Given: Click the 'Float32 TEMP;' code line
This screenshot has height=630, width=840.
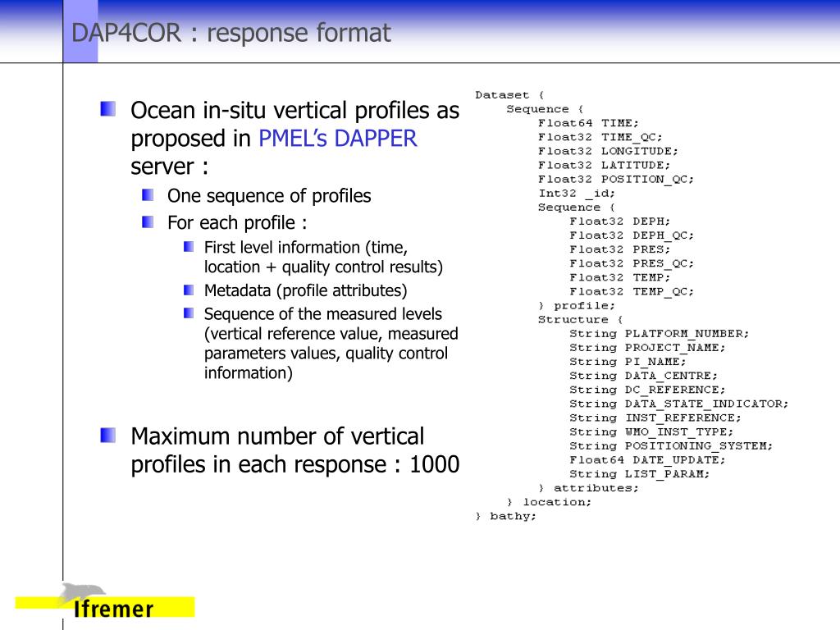Looking at the screenshot, I should tap(620, 277).
